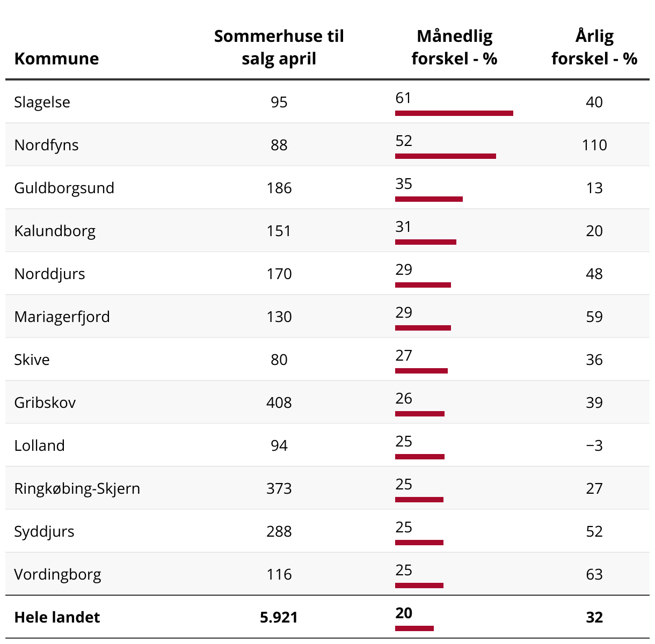
Task: Select the Kalundborg row label
Action: pyautogui.click(x=55, y=231)
